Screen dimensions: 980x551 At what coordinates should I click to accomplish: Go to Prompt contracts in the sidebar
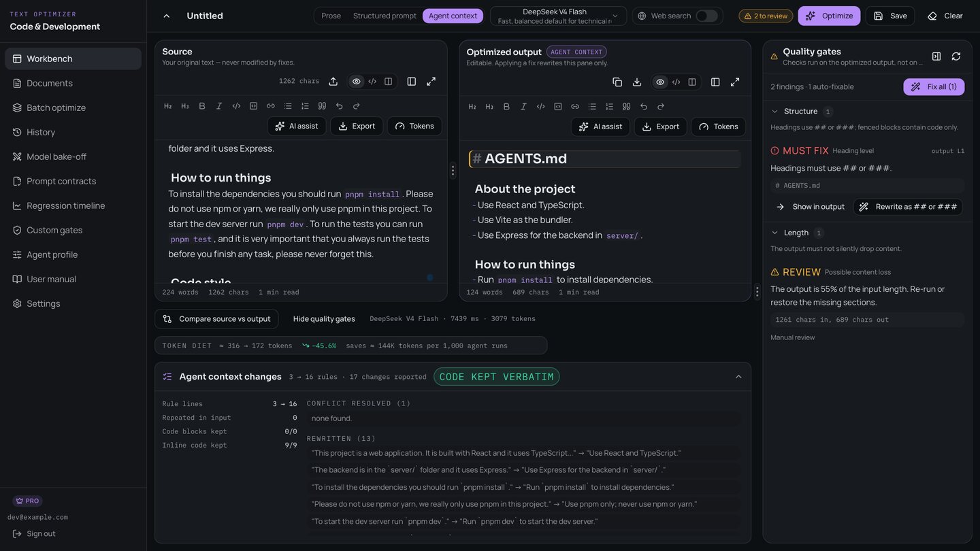pyautogui.click(x=73, y=181)
